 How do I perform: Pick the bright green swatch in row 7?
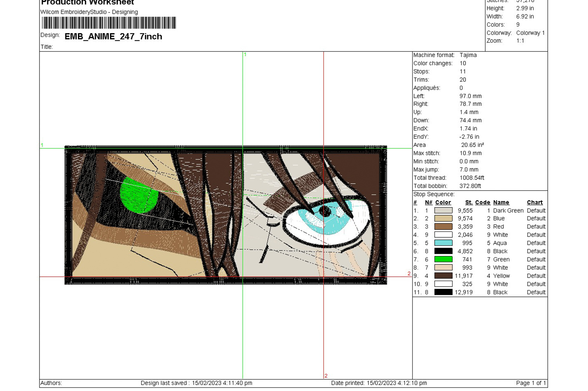click(443, 259)
